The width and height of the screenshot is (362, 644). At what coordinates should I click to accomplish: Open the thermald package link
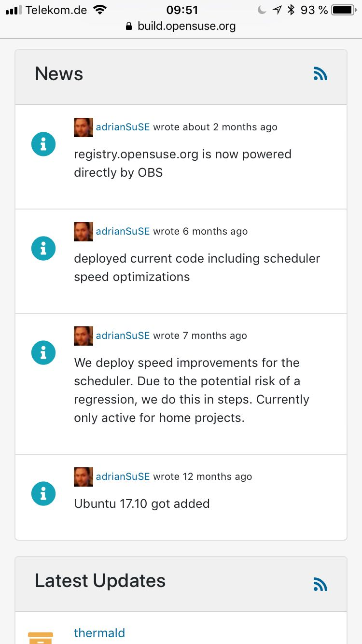99,633
